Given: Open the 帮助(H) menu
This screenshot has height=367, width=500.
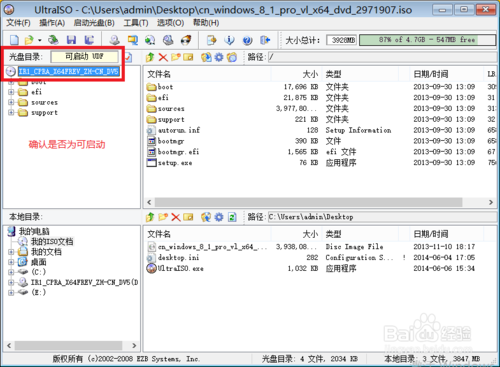Looking at the screenshot, I should tap(206, 23).
